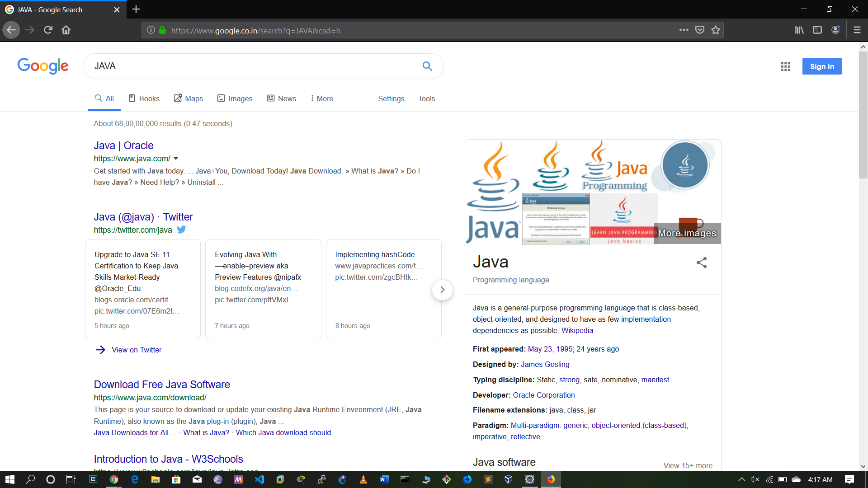Open File Explorer from the taskbar
Screen dimensions: 868x488
coord(155,479)
